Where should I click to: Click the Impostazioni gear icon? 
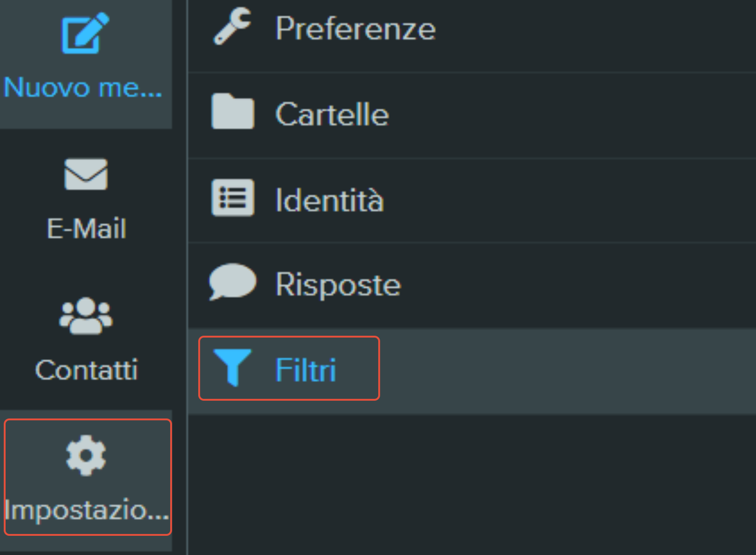click(86, 455)
